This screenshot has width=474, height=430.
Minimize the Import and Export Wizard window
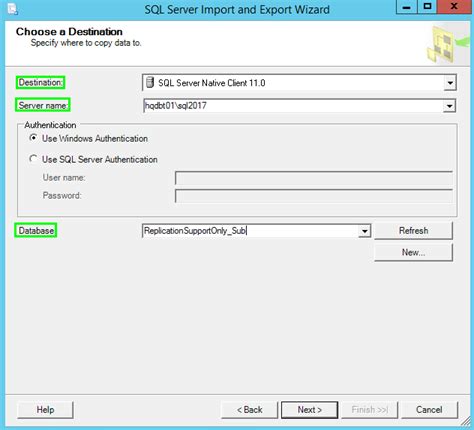pos(407,7)
